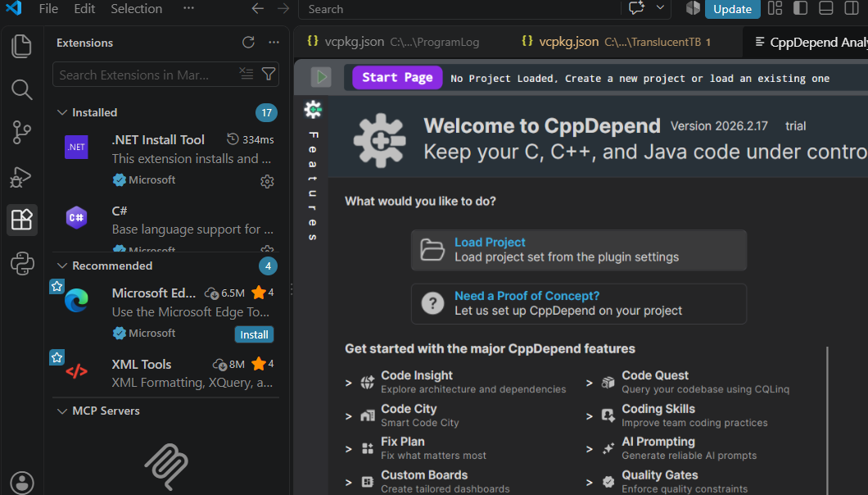Install Microsoft Edge Tools extension
Viewport: 868px width, 495px height.
coord(254,335)
